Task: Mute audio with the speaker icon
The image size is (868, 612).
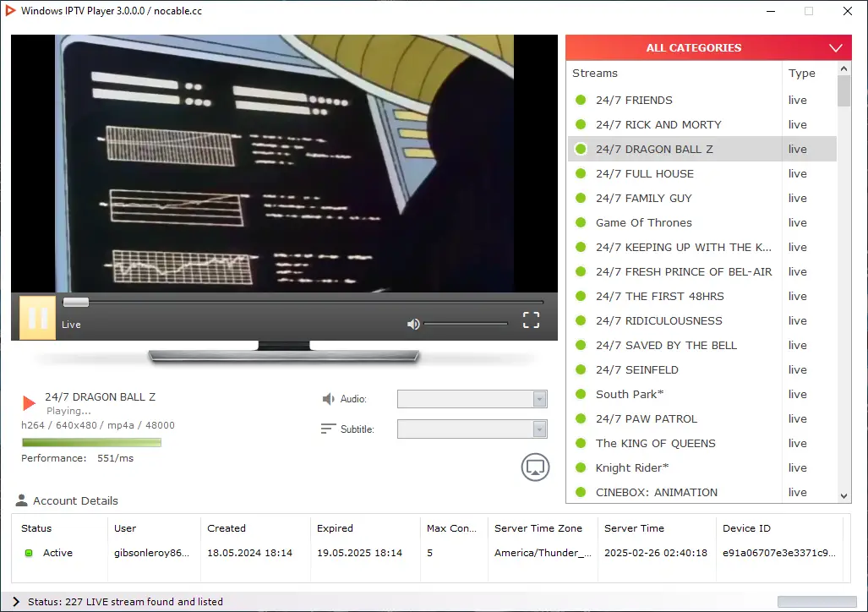Action: [413, 324]
